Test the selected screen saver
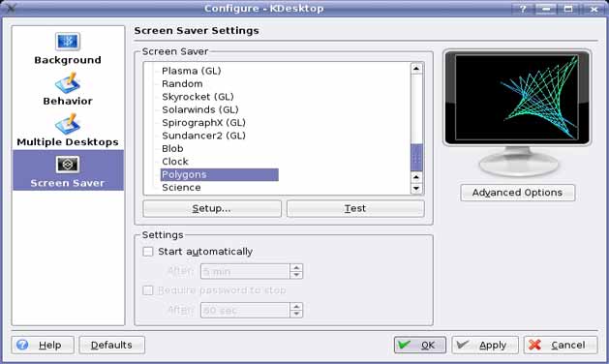The image size is (609, 364). coord(355,208)
